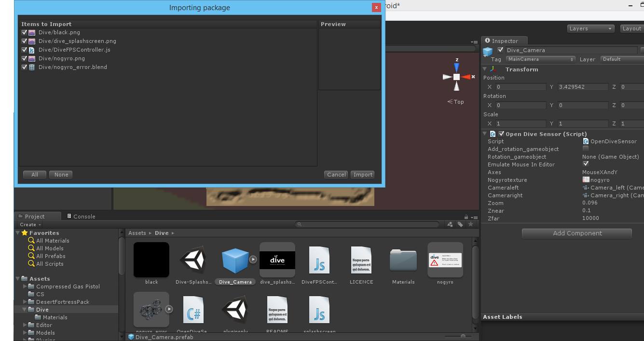
Task: Expand the DesertFortressPack folder arrow
Action: (26, 302)
